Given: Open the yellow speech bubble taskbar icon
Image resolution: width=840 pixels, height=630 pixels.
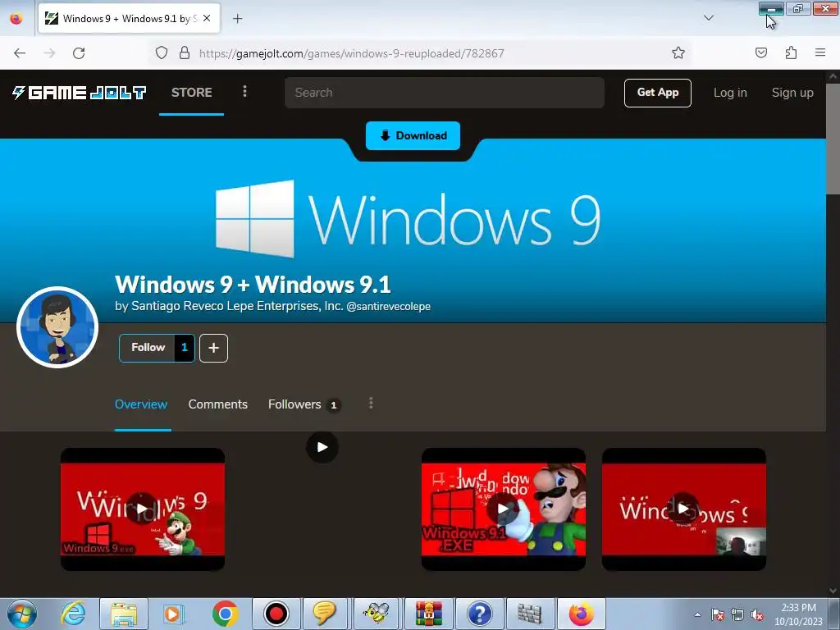Looking at the screenshot, I should 326,614.
